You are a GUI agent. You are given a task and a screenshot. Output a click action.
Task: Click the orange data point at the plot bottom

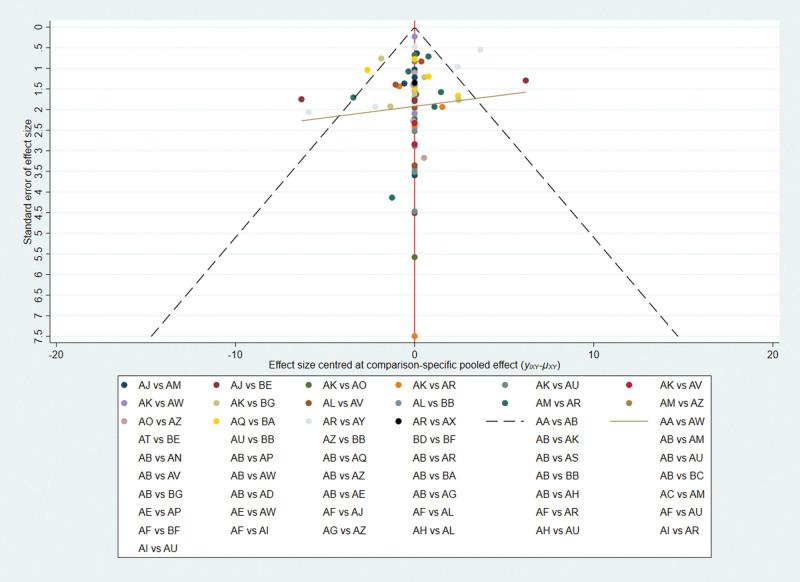(x=414, y=336)
